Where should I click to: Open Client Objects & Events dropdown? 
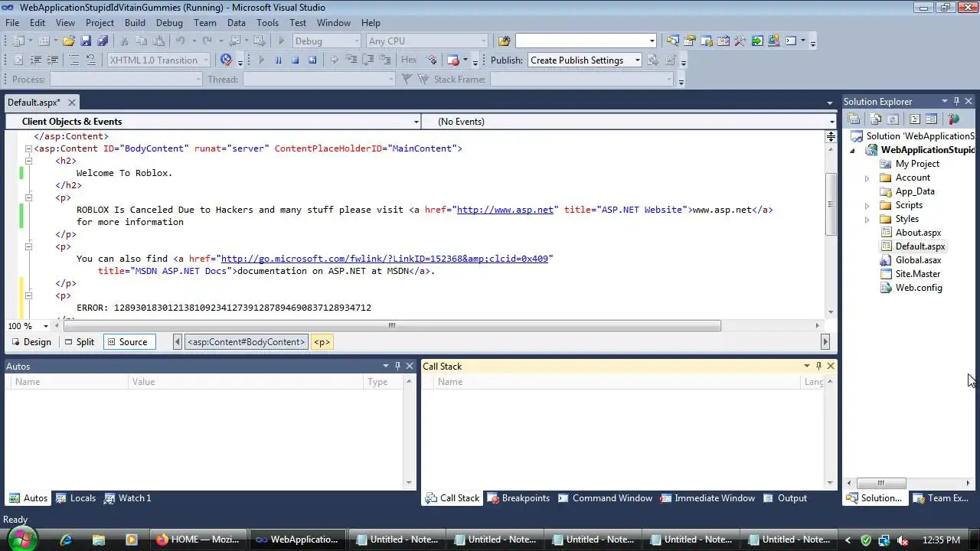point(416,122)
